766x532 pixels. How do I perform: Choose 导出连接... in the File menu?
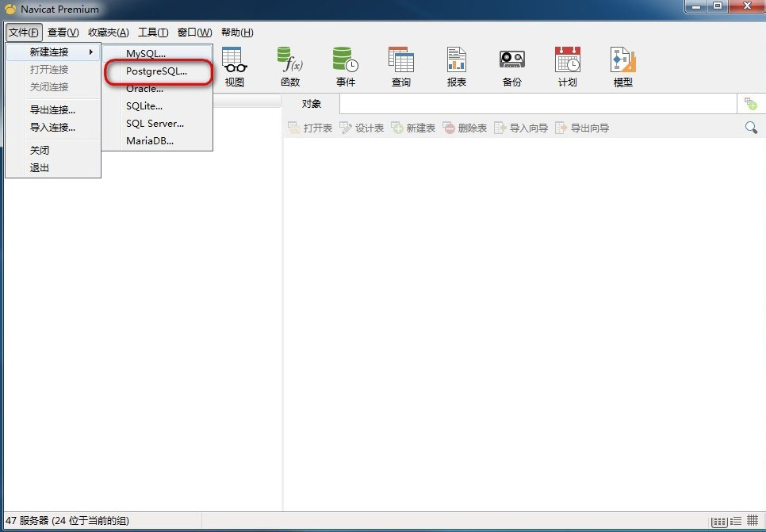coord(53,110)
